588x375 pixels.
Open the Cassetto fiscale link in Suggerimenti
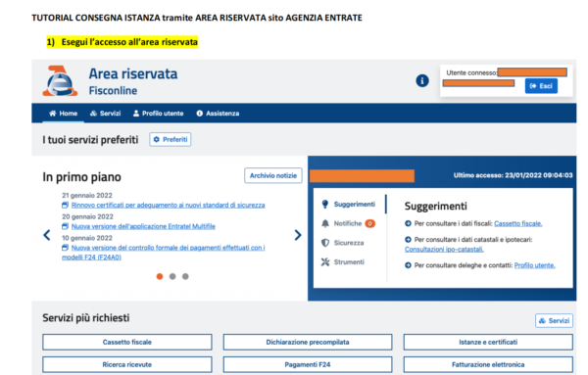(518, 223)
